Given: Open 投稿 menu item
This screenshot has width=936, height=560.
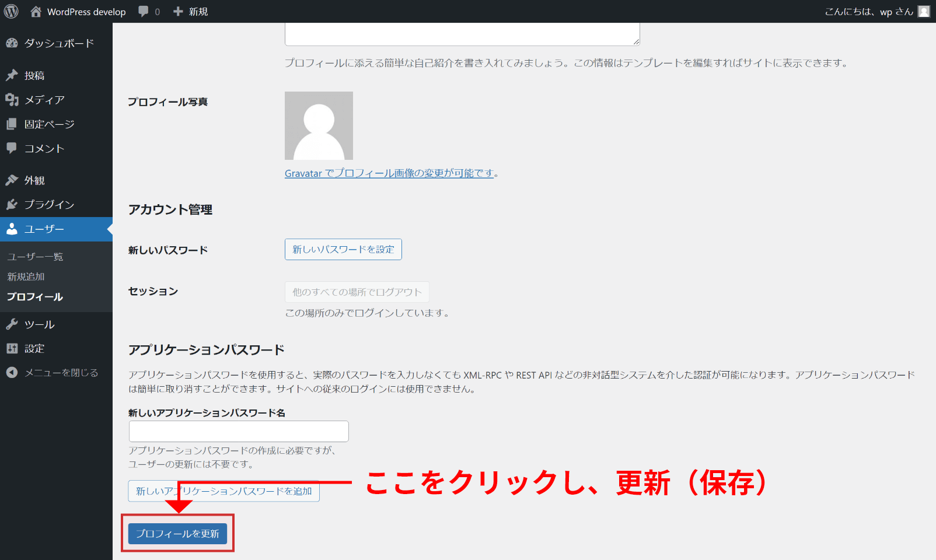Looking at the screenshot, I should 56,75.
